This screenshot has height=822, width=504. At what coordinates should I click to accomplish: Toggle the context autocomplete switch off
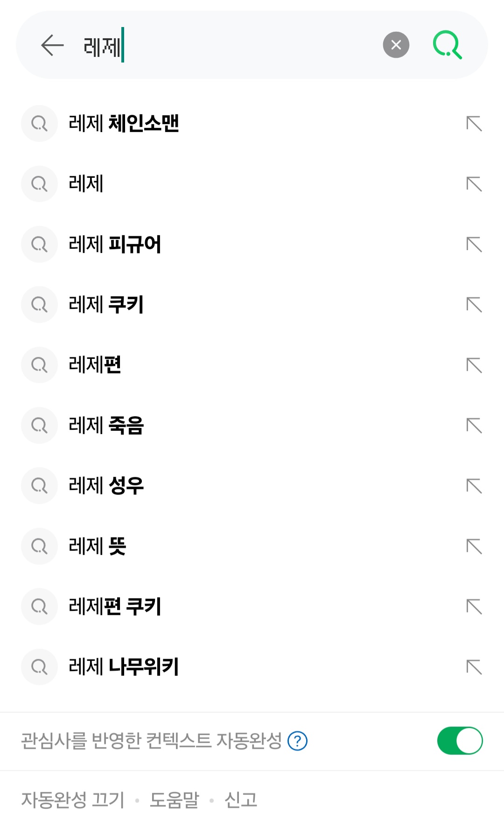click(x=460, y=740)
